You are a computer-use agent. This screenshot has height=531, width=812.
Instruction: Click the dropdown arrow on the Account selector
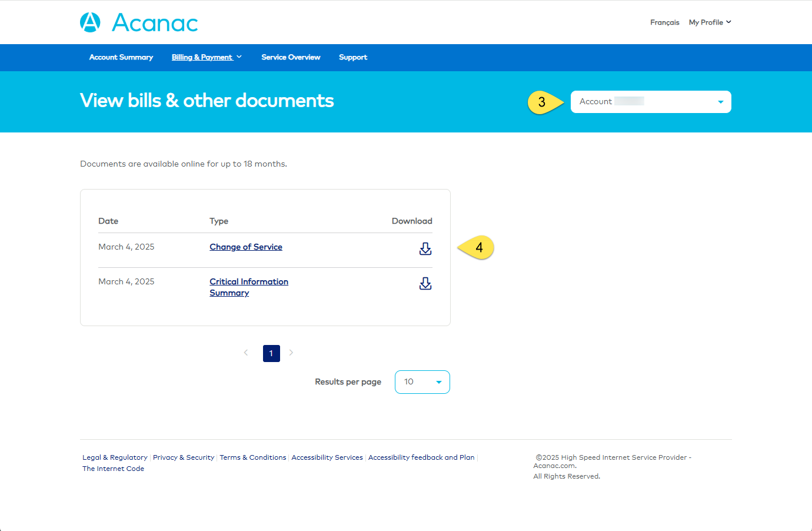point(720,102)
